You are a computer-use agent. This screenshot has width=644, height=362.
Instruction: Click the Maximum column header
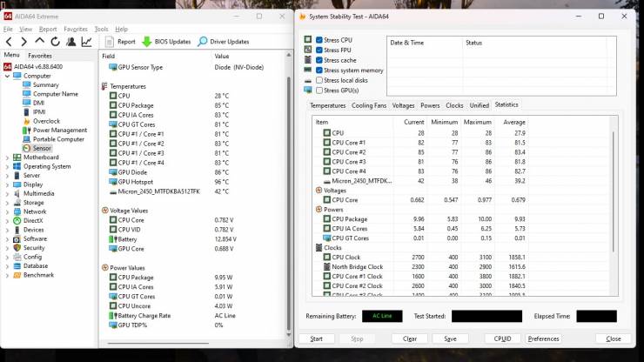coord(477,122)
